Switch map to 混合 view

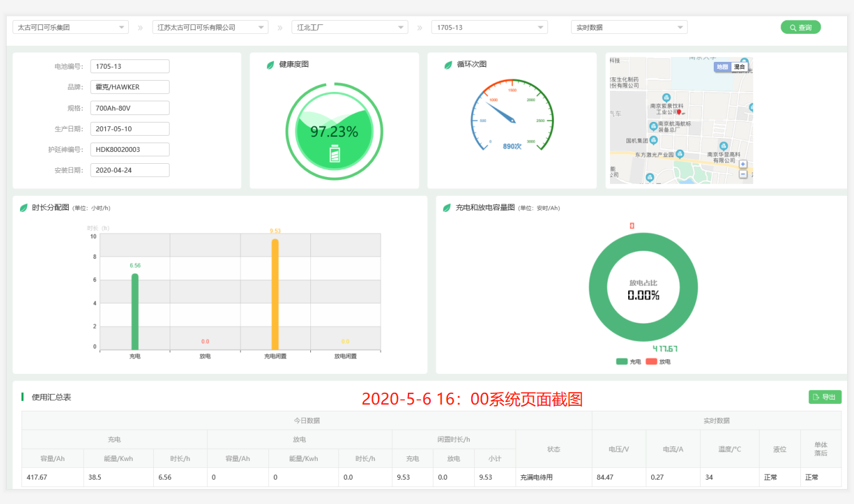tap(740, 67)
